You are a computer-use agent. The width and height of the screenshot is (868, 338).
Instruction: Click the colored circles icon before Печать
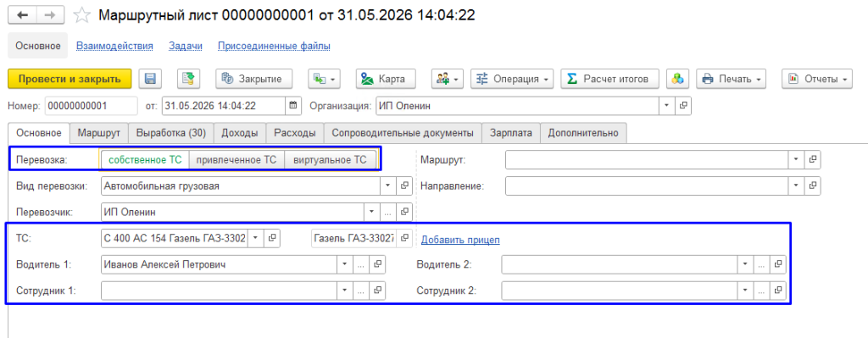click(x=677, y=79)
